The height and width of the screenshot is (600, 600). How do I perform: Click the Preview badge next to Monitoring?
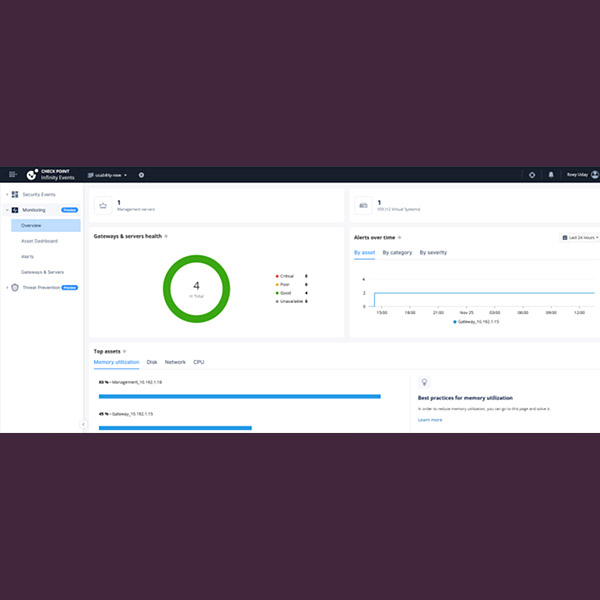tap(70, 210)
